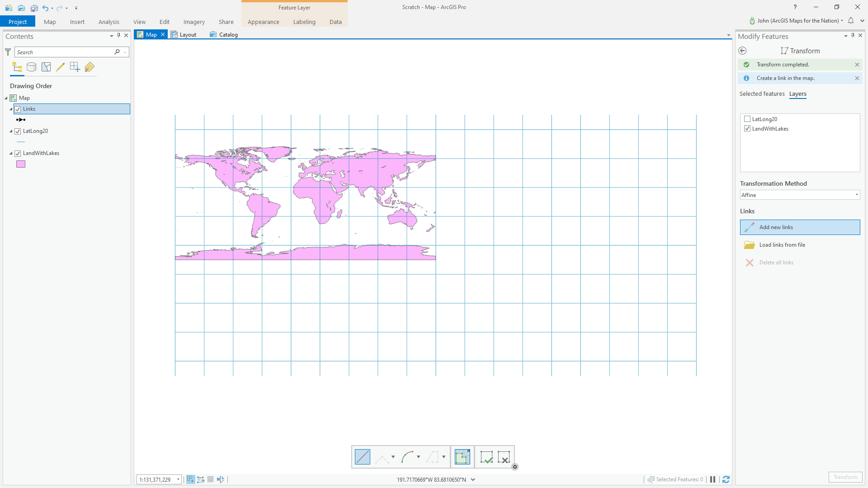Switch to Selected features tab

click(762, 94)
